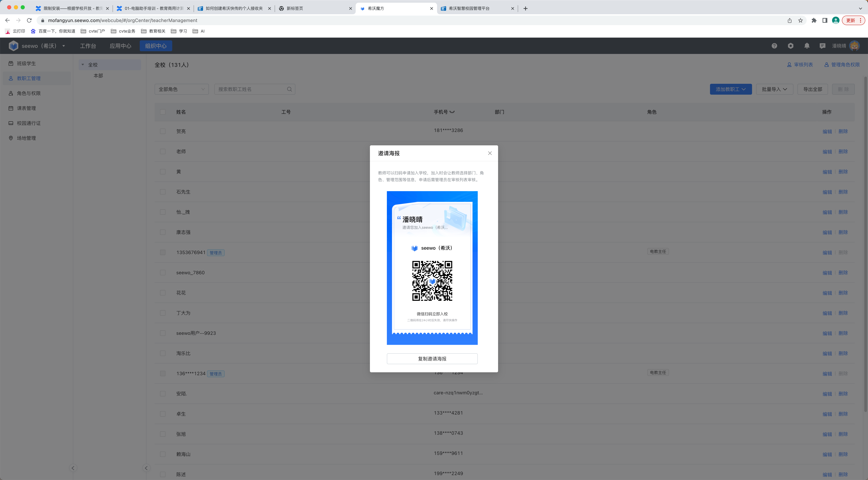Image resolution: width=868 pixels, height=480 pixels.
Task: Open the 添加教职工 dropdown button
Action: (731, 89)
